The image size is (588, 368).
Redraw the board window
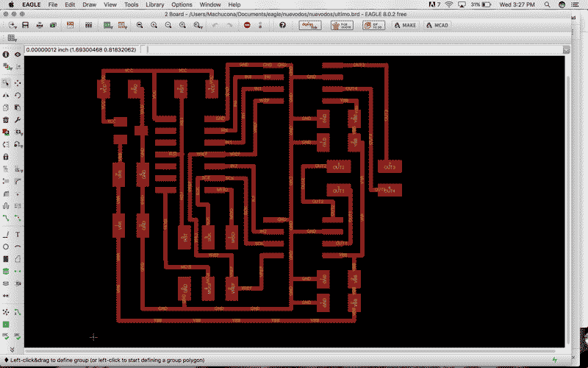[182, 25]
